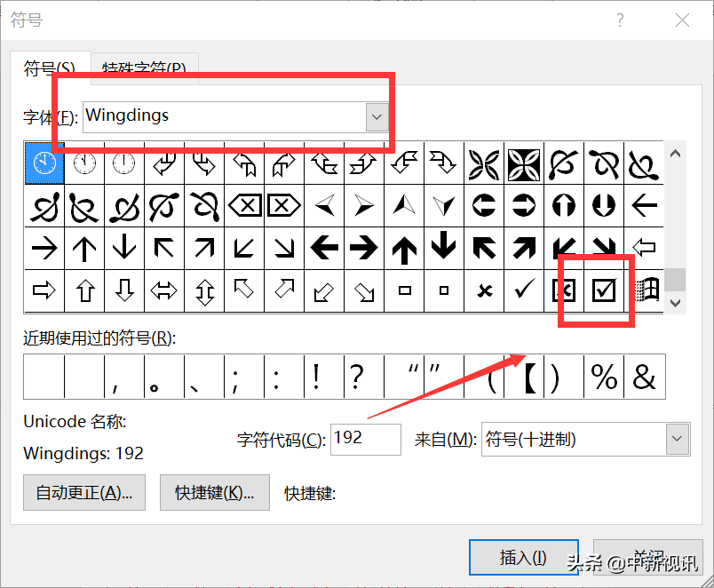Click the symbol grid scrollbar up arrow

point(675,154)
